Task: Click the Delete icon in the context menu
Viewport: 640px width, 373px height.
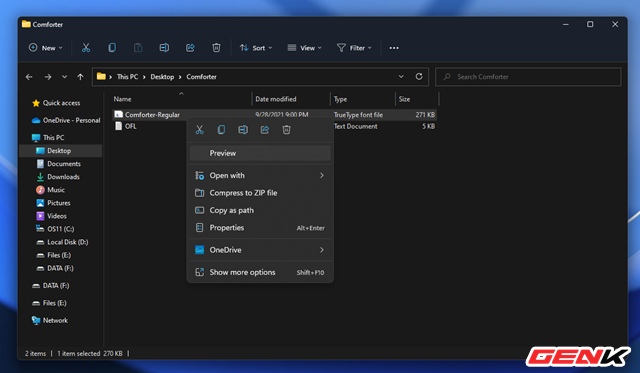Action: point(287,130)
